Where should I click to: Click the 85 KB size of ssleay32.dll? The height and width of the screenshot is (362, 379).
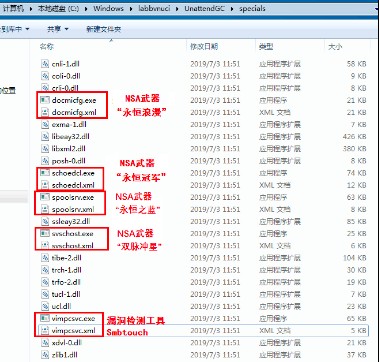[x=356, y=221]
